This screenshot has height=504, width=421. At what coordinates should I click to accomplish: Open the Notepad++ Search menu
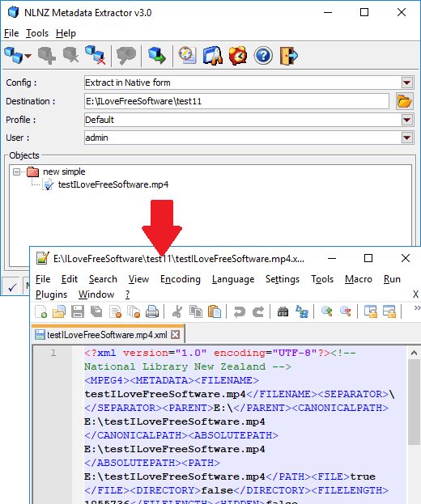[103, 279]
